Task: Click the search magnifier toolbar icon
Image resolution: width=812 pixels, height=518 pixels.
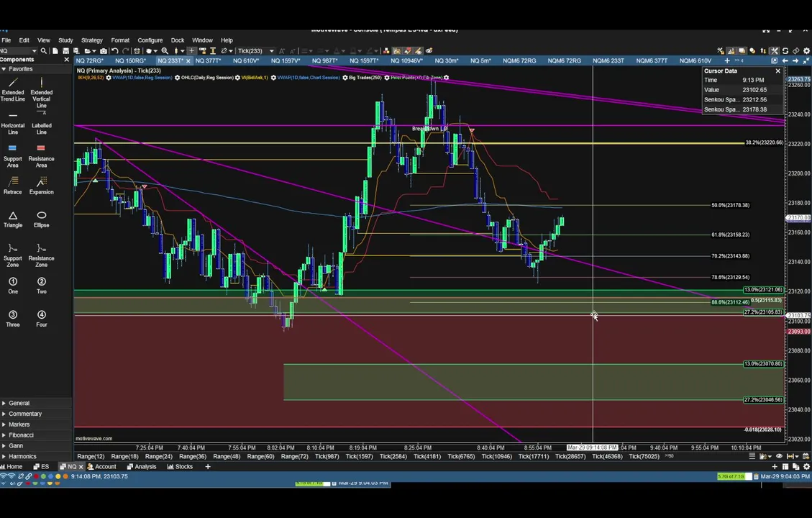Action: tap(44, 51)
